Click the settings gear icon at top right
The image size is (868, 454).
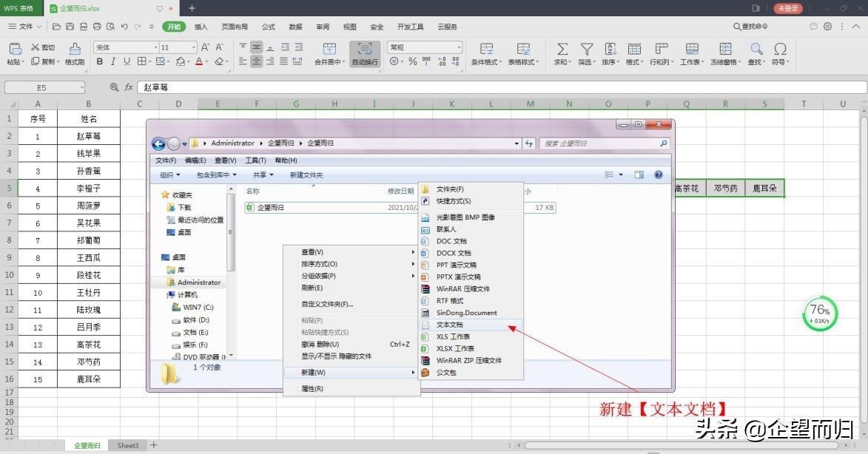(827, 26)
